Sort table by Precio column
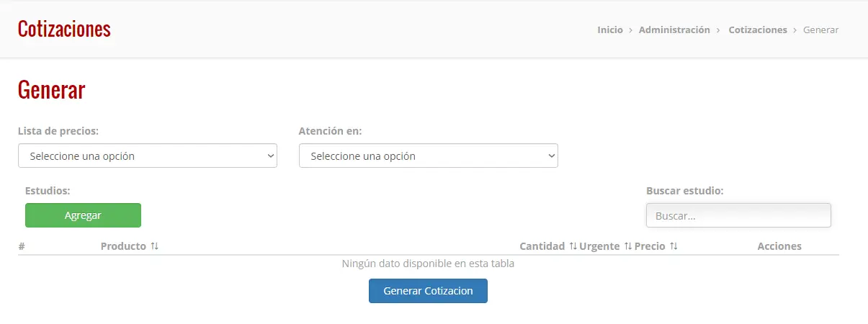Screen dimensions: 868x324 pos(656,246)
